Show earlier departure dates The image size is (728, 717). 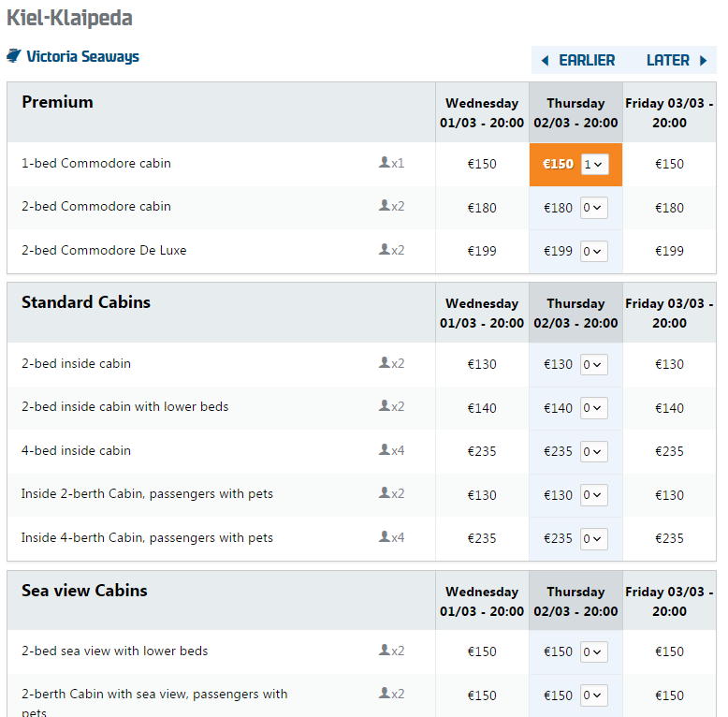pyautogui.click(x=586, y=61)
